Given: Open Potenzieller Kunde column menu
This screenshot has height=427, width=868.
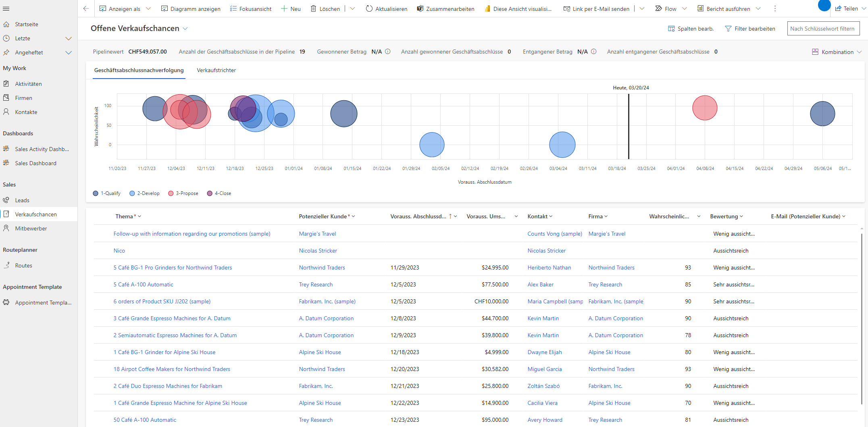Looking at the screenshot, I should 327,216.
